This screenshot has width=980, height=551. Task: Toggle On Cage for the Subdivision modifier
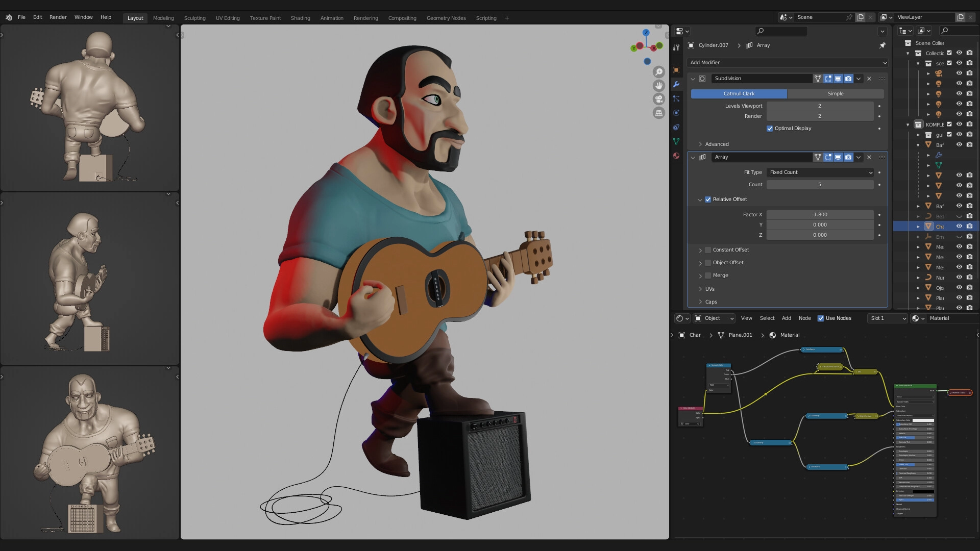point(818,79)
